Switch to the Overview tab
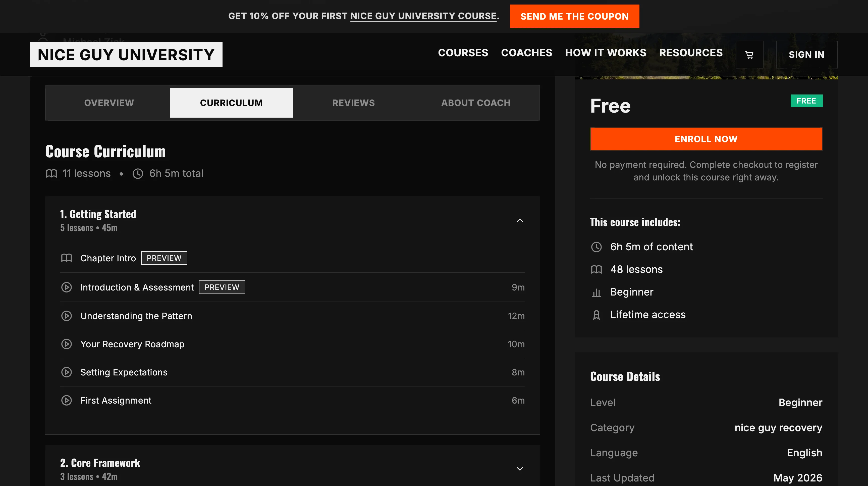Screen dimensions: 868x486 coord(109,103)
